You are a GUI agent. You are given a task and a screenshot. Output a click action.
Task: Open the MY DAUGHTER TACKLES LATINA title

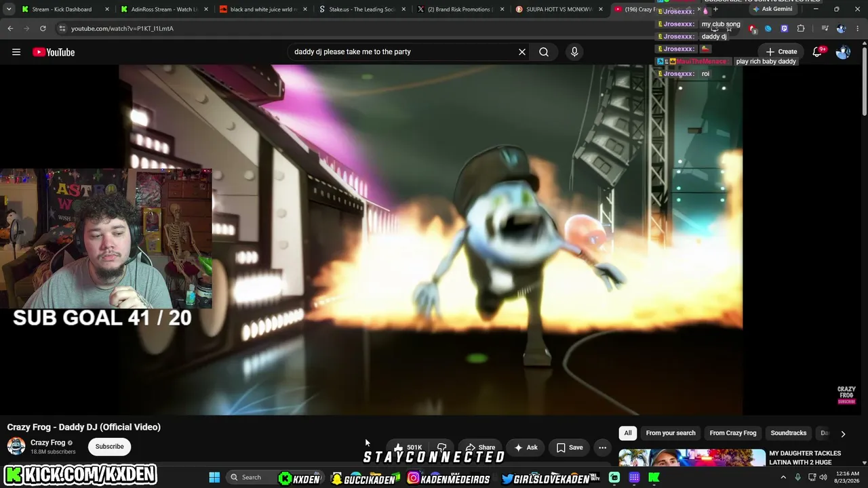(805, 457)
